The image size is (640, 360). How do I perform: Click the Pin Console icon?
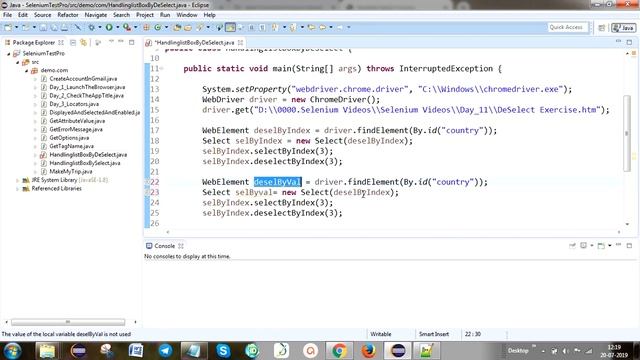point(572,246)
